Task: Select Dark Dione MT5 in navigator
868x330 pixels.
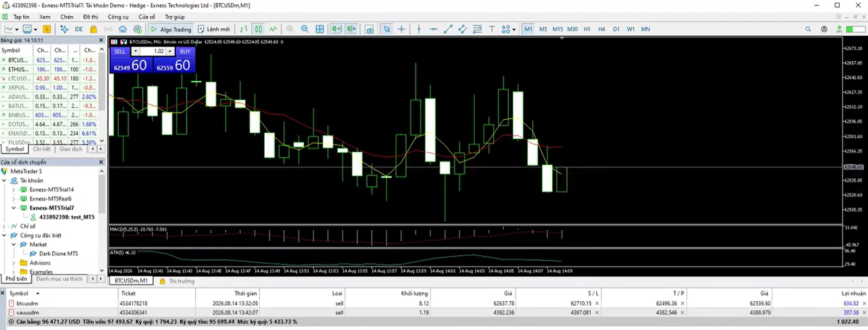Action: click(58, 254)
